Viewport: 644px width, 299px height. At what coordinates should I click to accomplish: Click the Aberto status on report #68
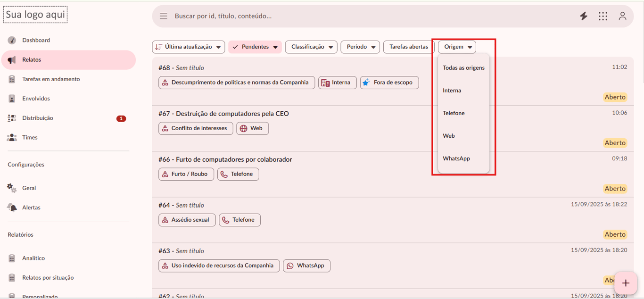[x=615, y=97]
